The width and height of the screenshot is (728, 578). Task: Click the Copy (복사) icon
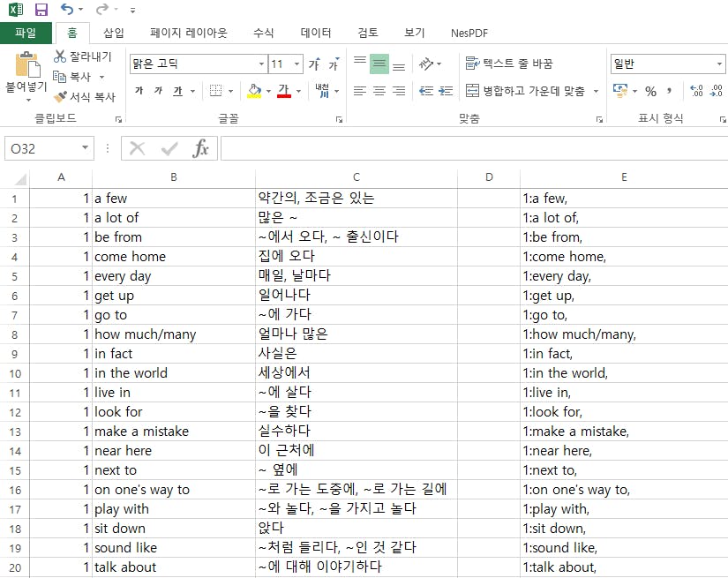tap(59, 77)
